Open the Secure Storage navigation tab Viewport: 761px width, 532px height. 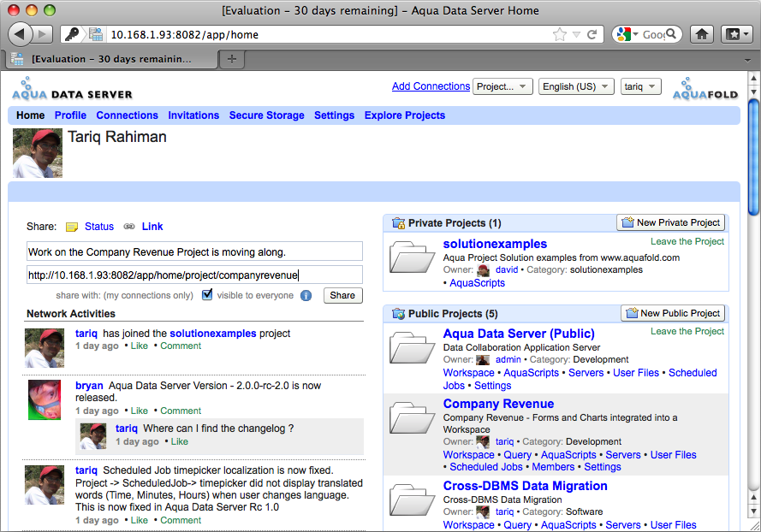(267, 115)
